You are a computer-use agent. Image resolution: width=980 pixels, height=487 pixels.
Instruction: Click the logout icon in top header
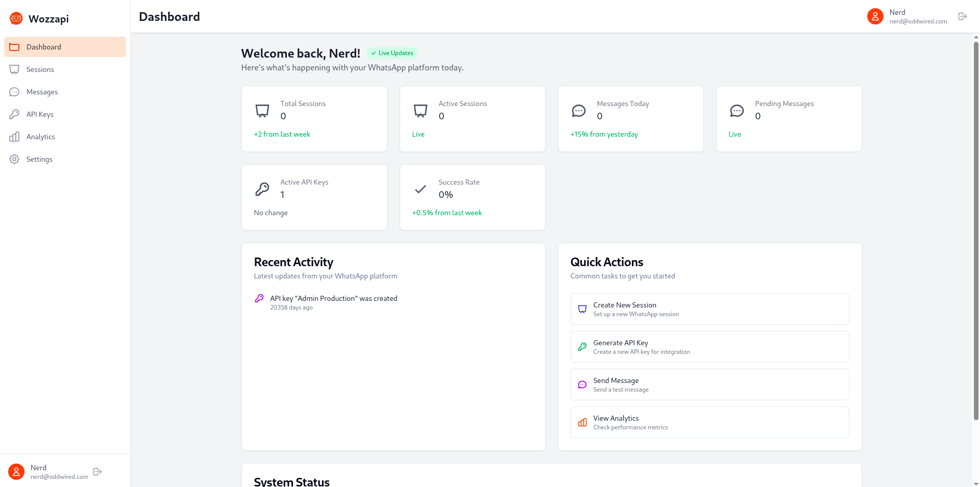click(x=962, y=16)
